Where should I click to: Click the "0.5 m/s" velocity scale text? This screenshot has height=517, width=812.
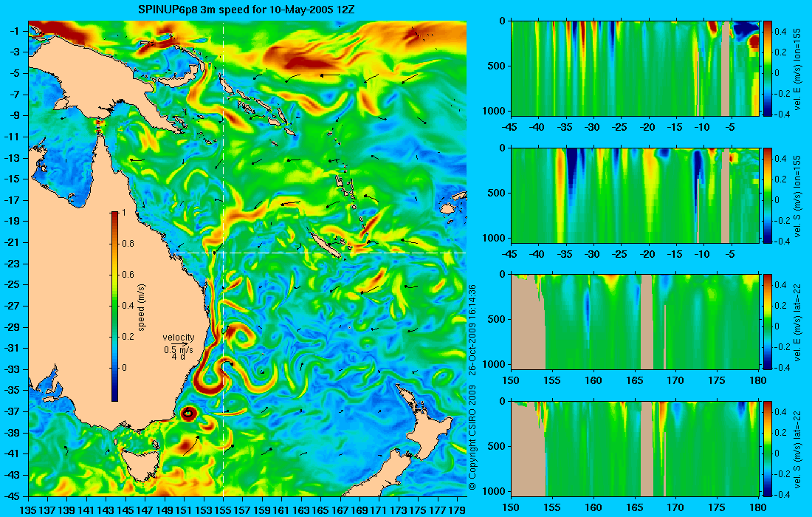(x=178, y=349)
